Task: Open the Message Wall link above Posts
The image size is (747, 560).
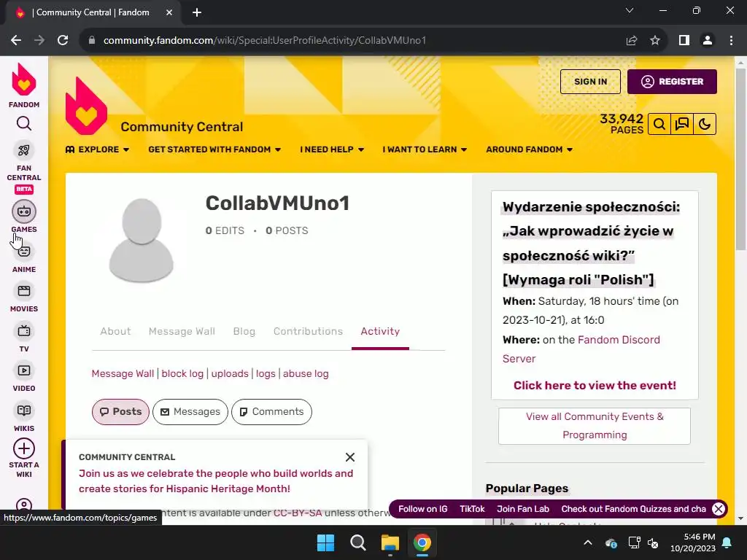Action: pyautogui.click(x=123, y=374)
